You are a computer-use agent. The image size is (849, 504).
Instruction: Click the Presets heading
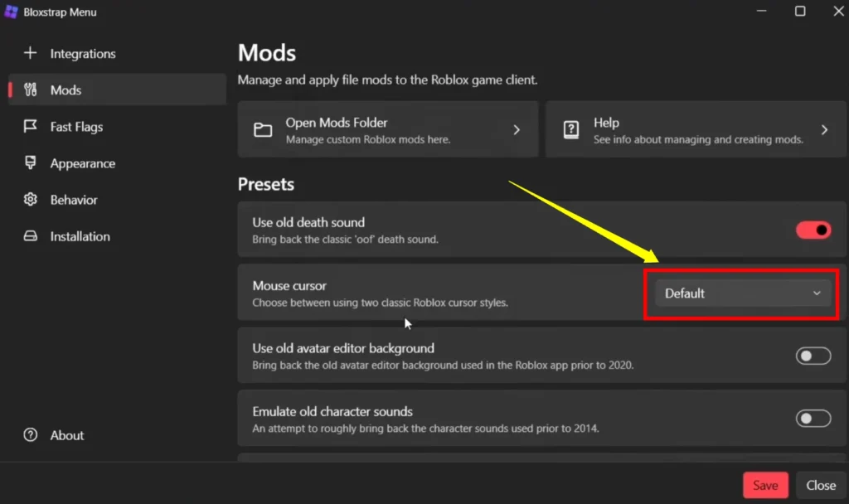[266, 184]
